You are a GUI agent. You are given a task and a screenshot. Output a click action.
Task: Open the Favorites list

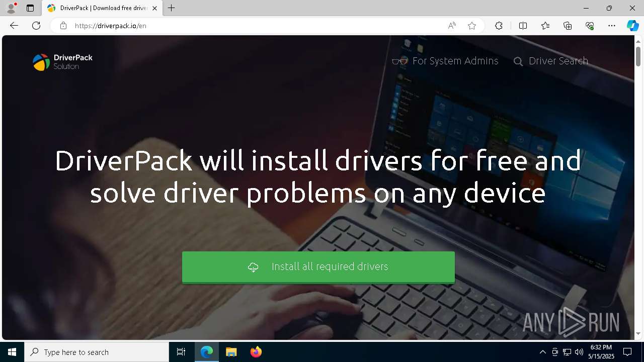tap(545, 26)
